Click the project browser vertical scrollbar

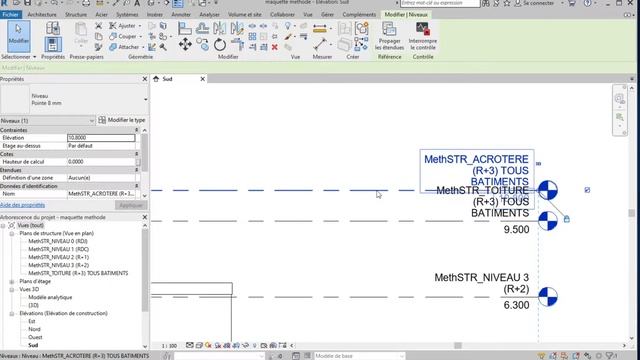[x=144, y=271]
